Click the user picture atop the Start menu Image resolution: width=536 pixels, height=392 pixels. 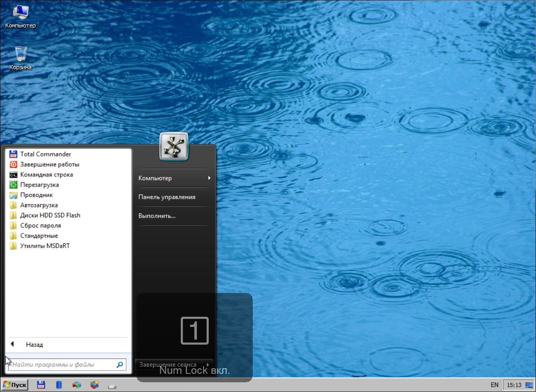[x=174, y=146]
